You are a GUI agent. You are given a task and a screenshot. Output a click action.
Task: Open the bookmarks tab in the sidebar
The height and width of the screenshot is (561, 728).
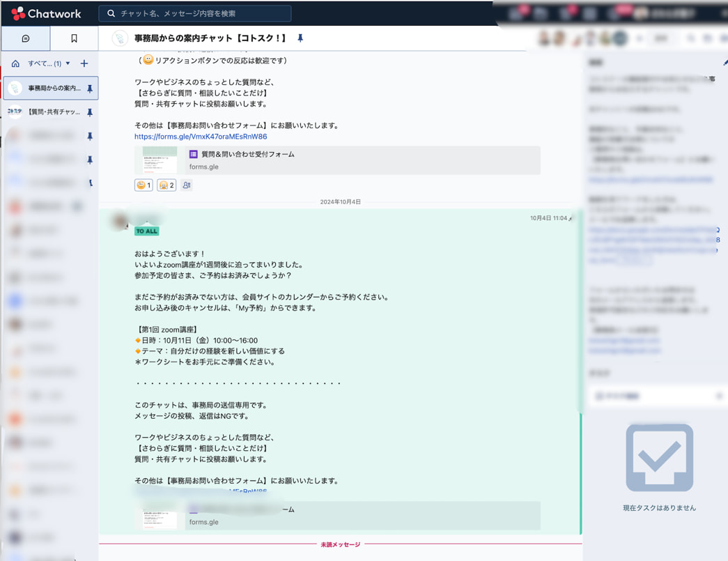(x=74, y=39)
